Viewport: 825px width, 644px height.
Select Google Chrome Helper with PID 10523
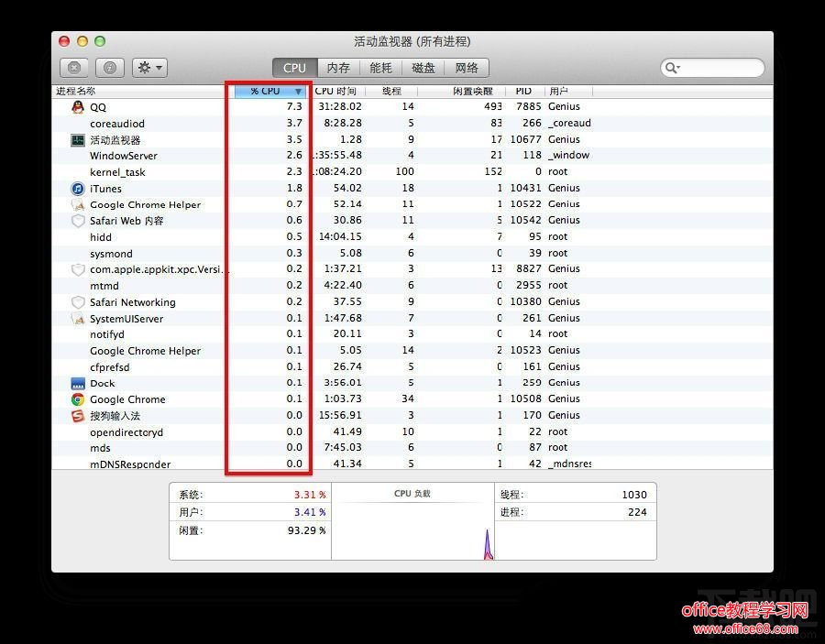pyautogui.click(x=412, y=350)
